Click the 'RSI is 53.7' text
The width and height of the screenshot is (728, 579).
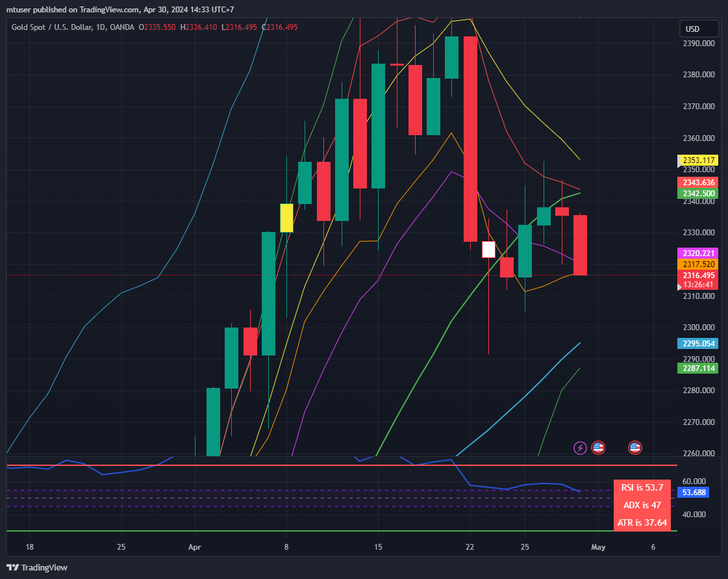point(642,487)
